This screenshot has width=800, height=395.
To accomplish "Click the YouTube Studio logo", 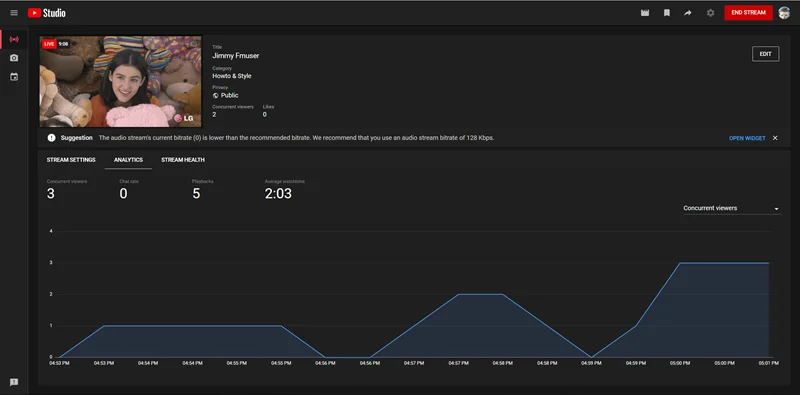I will click(x=46, y=13).
